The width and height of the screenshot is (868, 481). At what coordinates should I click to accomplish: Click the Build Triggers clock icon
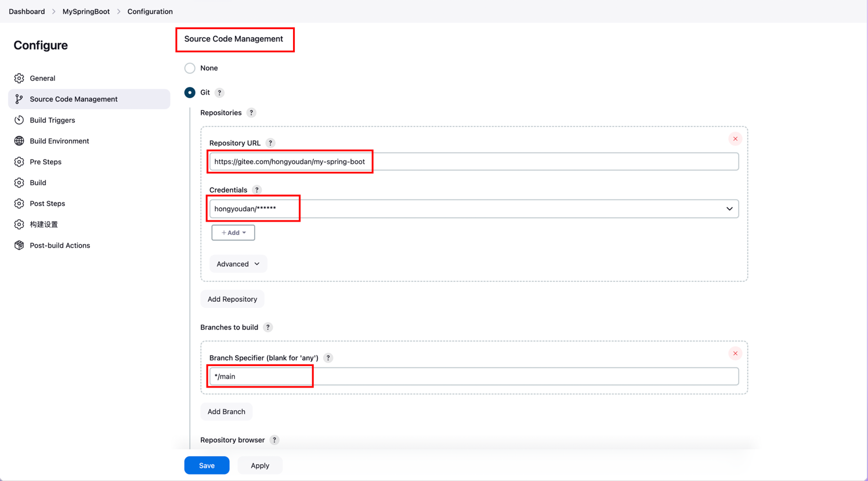[x=19, y=120]
